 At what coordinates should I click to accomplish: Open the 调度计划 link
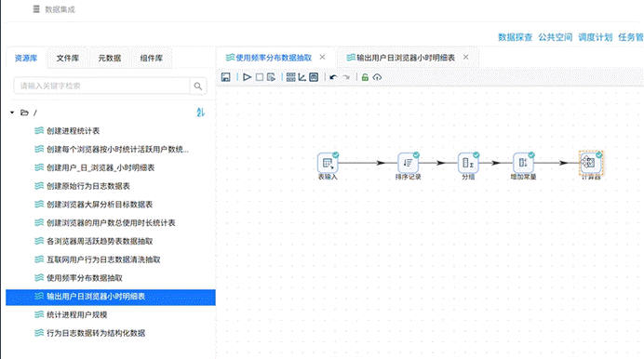click(595, 37)
